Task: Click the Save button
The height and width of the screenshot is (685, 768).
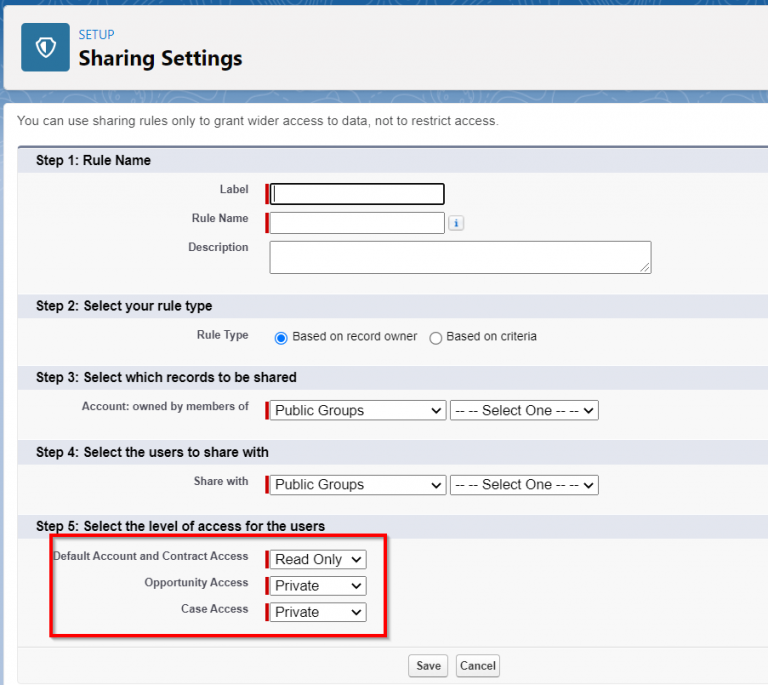Action: coord(428,666)
